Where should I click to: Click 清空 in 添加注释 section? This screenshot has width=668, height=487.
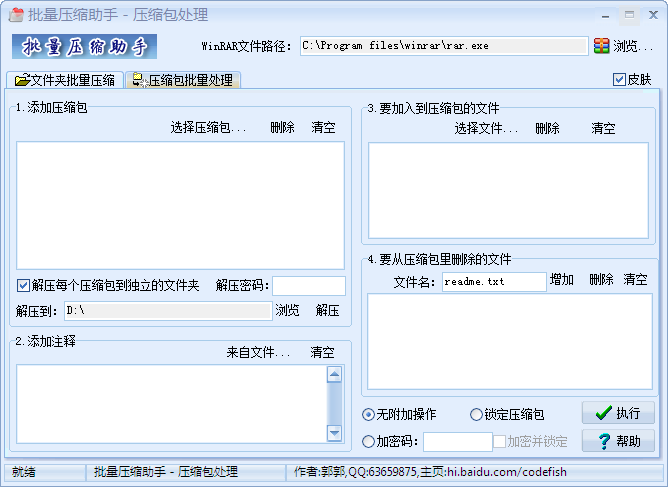[322, 352]
